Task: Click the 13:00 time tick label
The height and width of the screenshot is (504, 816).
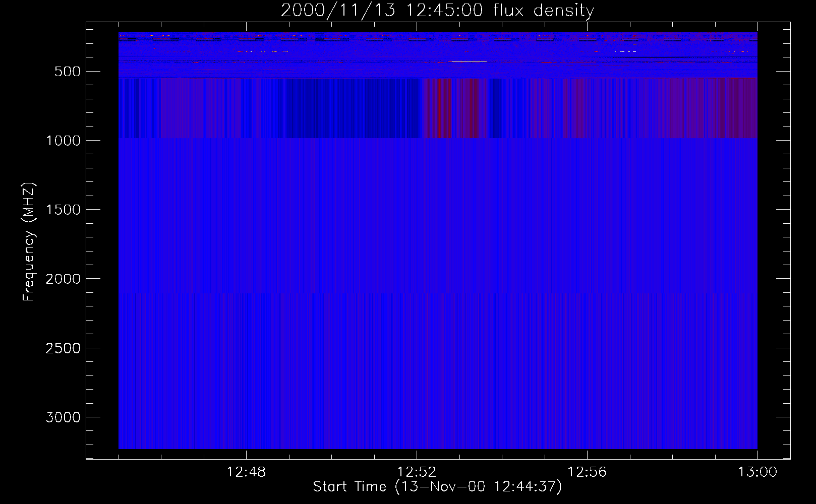Action: click(757, 472)
